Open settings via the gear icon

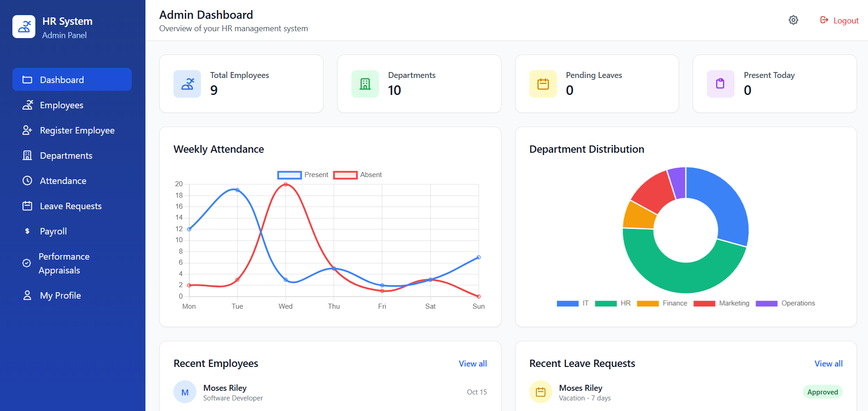click(x=793, y=20)
